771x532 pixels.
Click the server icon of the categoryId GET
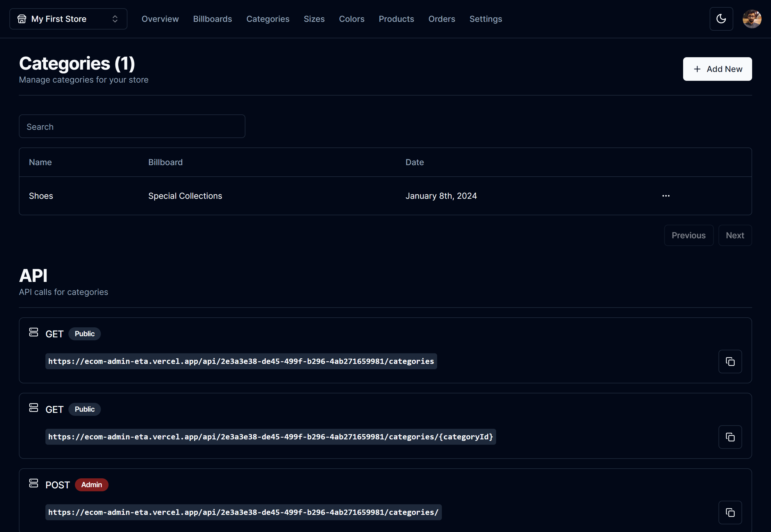(34, 408)
